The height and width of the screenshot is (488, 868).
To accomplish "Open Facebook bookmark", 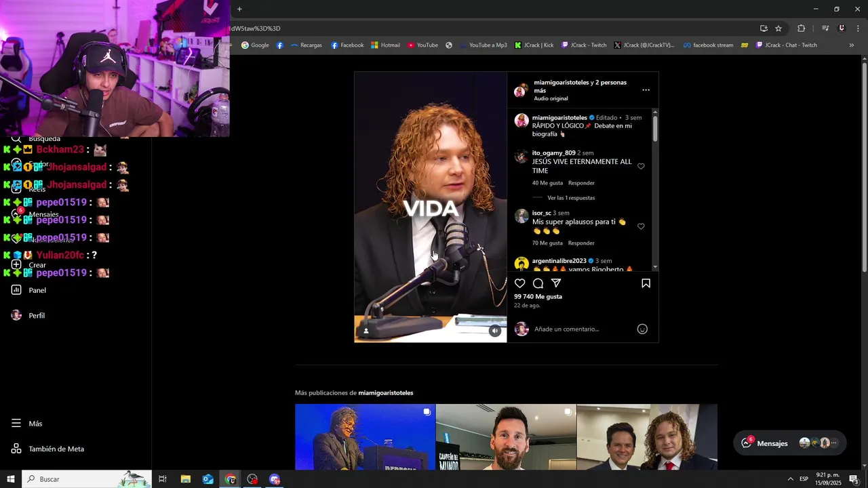I will (347, 45).
